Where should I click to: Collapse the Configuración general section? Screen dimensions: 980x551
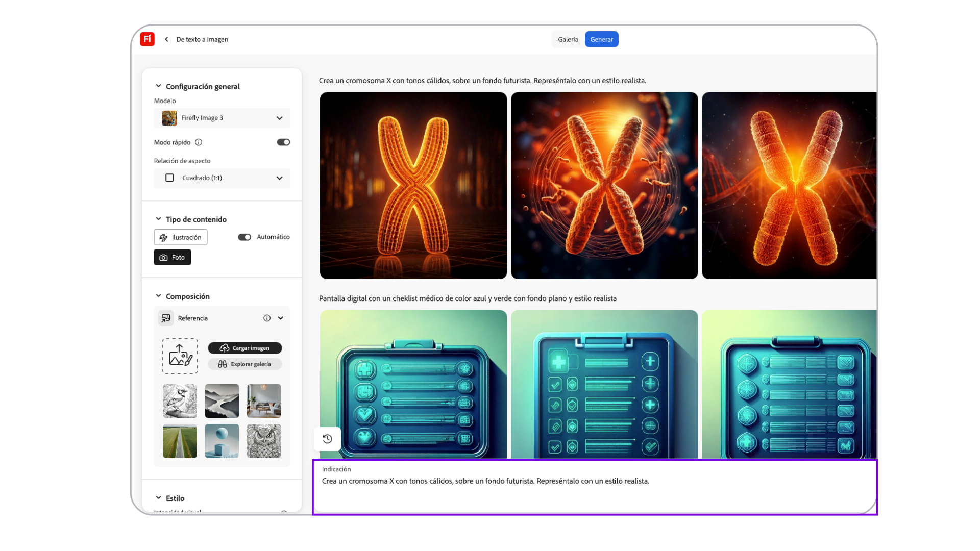[x=158, y=86]
